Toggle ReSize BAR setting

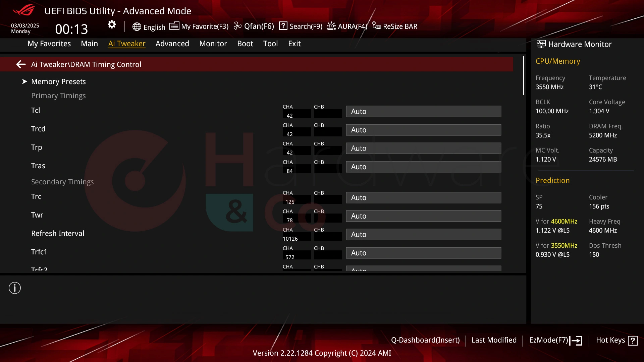[395, 26]
